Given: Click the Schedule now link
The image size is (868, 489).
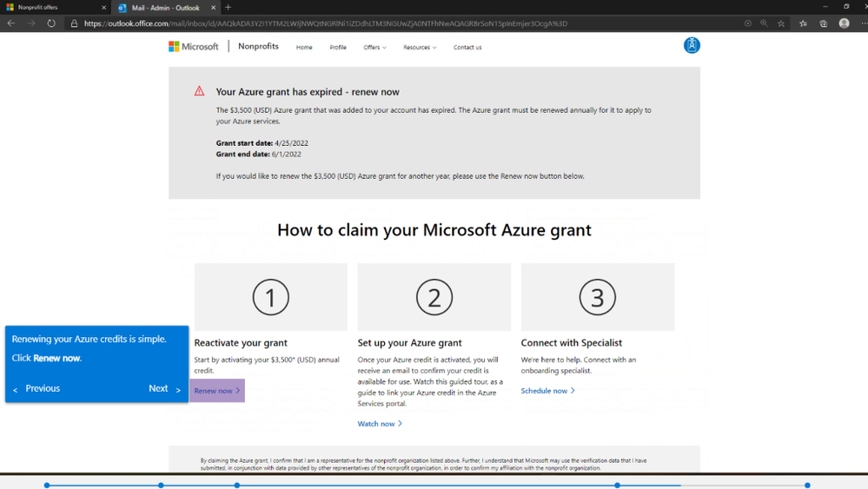Looking at the screenshot, I should point(548,391).
